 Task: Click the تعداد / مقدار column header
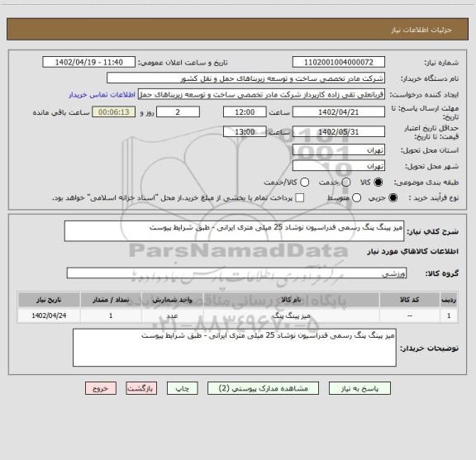tap(111, 300)
